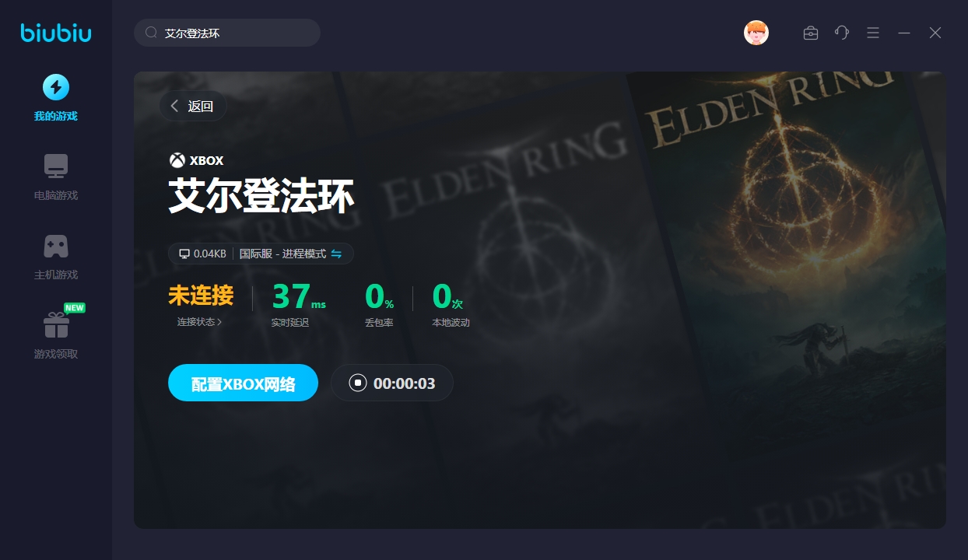Click the 未连接 status text
The height and width of the screenshot is (560, 968).
201,296
